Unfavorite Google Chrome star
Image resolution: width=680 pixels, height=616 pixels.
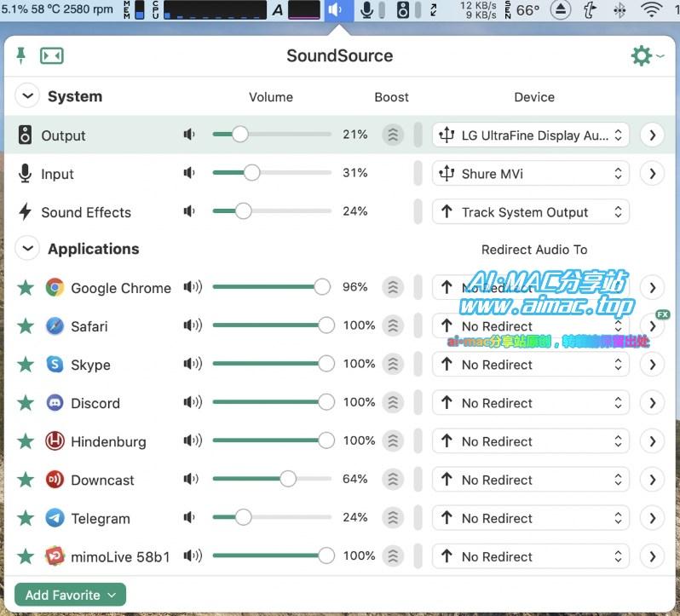[x=26, y=287]
